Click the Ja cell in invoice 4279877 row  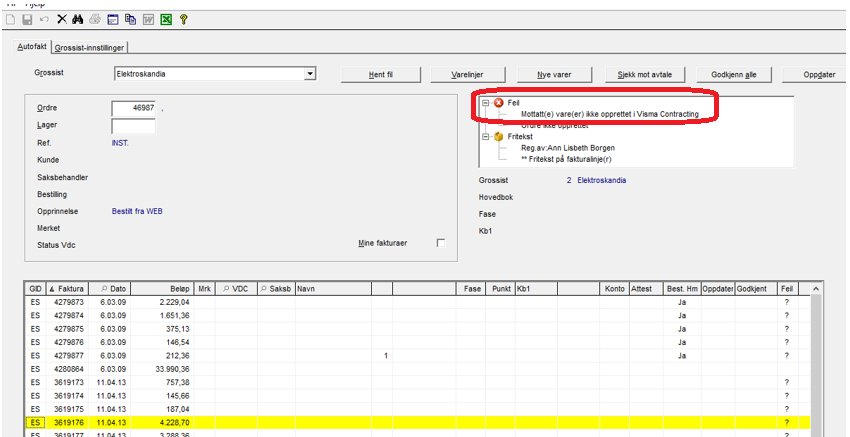point(682,356)
